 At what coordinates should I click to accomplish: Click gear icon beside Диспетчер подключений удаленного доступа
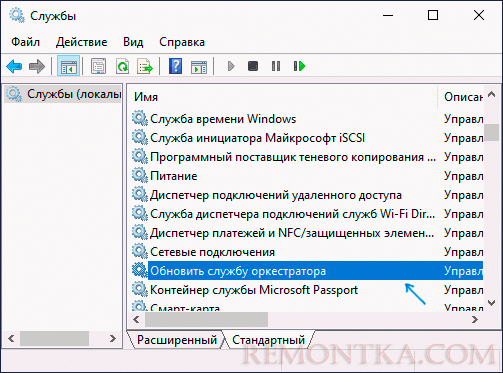coord(139,194)
